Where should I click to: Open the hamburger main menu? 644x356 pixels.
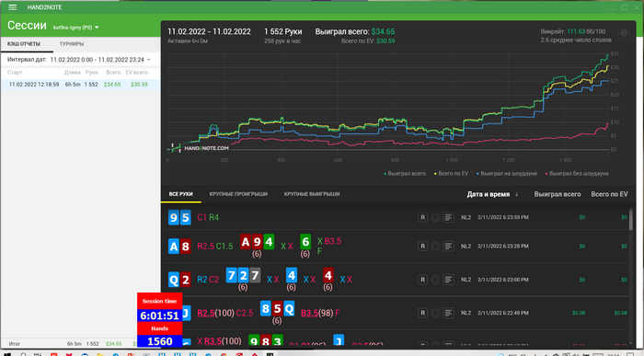[12, 7]
